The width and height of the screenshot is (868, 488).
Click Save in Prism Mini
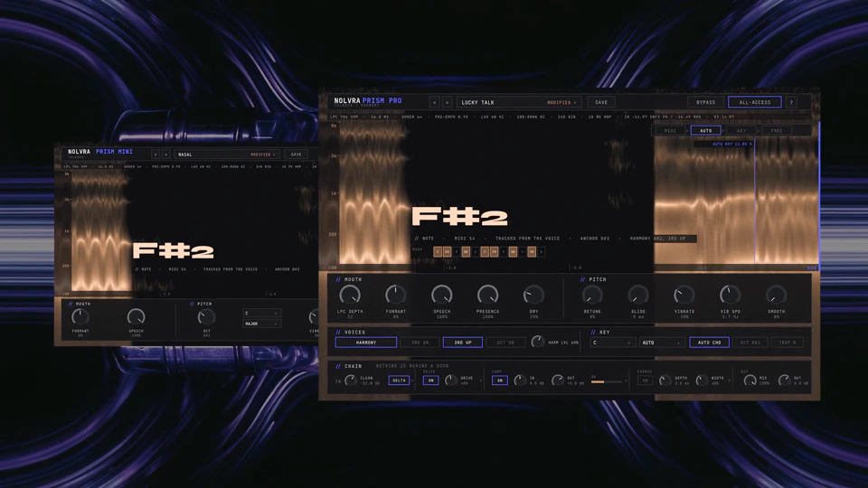(297, 155)
